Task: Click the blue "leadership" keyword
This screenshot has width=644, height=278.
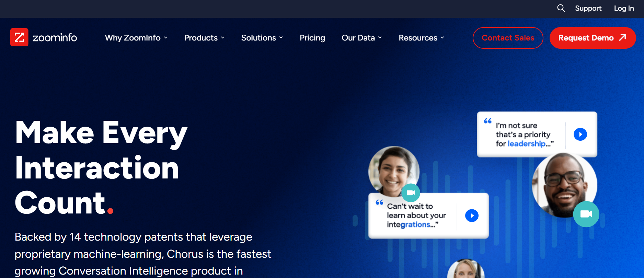Action: [527, 144]
